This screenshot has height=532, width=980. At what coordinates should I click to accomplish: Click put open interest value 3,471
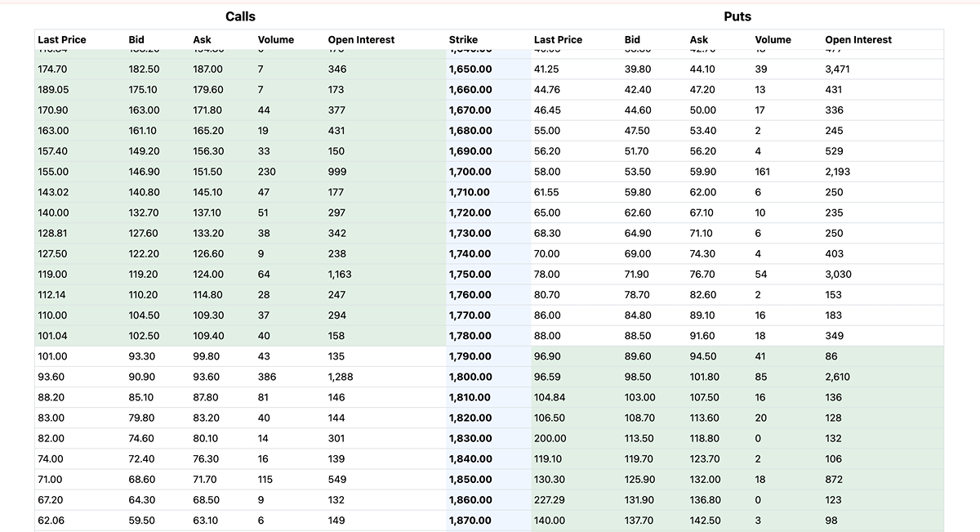tap(837, 69)
